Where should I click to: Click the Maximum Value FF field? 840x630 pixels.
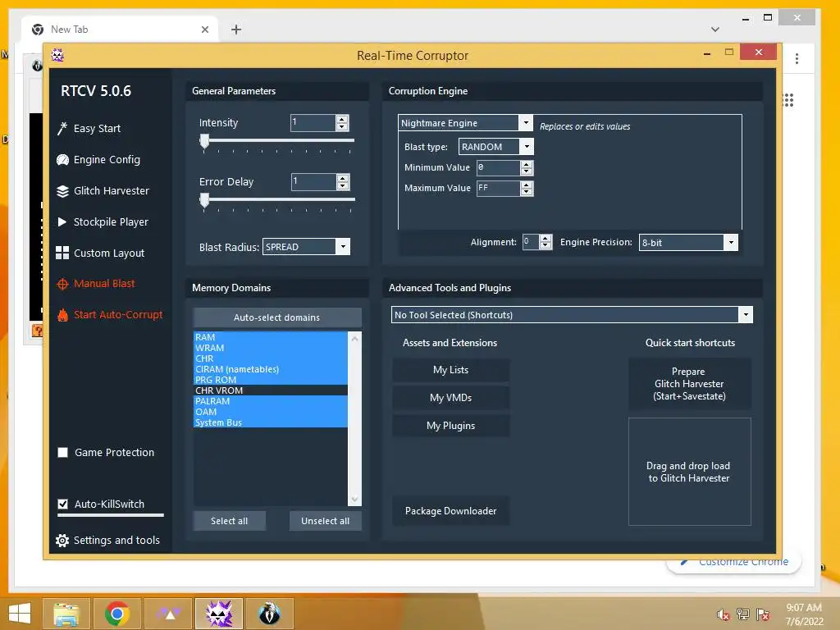pos(498,188)
